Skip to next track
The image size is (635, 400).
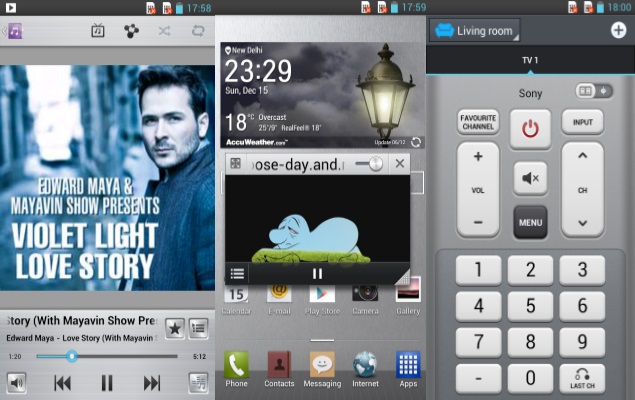(152, 383)
